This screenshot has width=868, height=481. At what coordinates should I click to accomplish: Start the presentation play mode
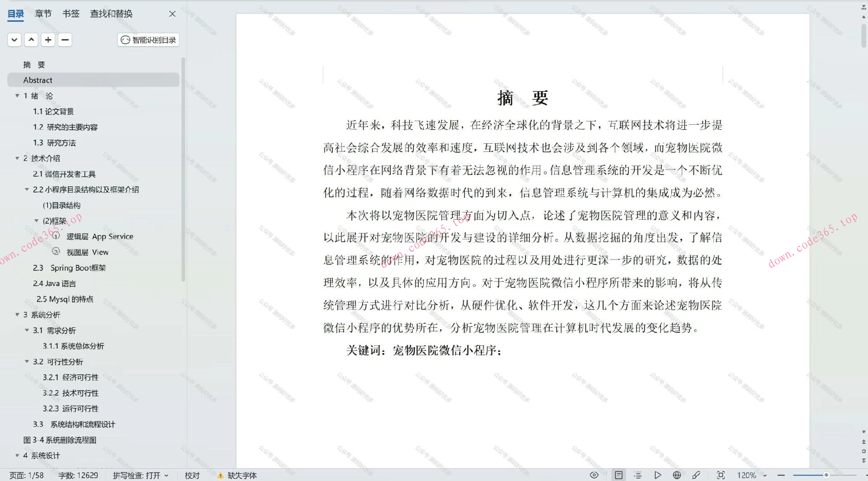[658, 475]
